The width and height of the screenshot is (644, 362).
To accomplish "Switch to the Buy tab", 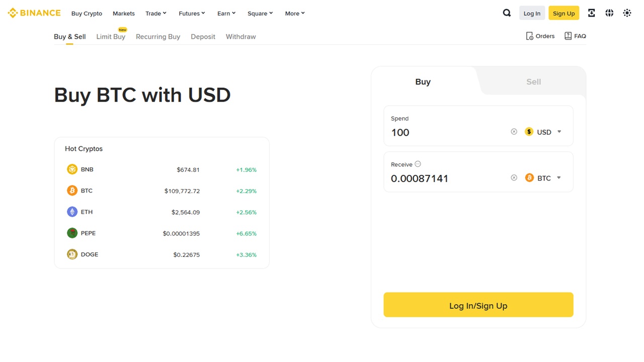I will pos(423,81).
